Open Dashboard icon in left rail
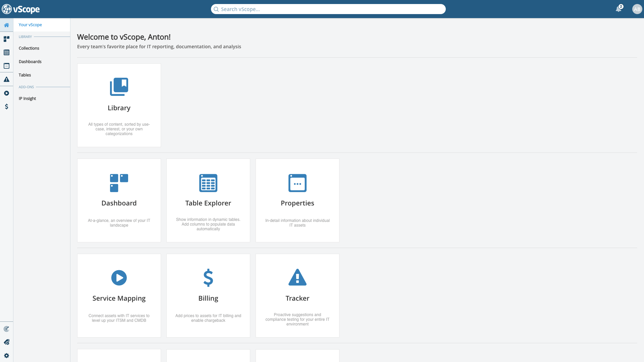Viewport: 644px width, 362px height. point(6,39)
